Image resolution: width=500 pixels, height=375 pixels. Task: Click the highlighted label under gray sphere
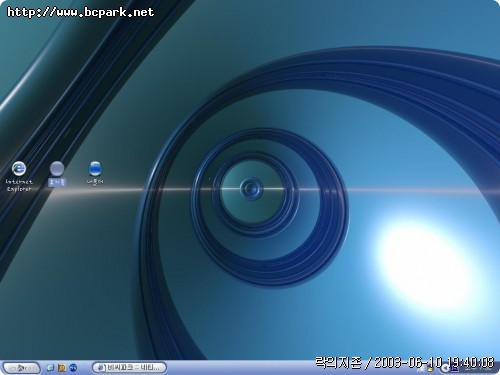(x=57, y=182)
